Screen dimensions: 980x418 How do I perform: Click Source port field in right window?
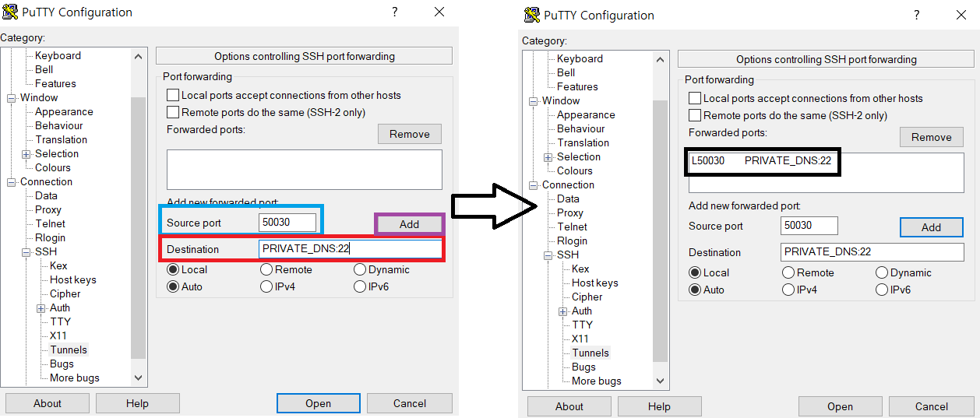click(809, 225)
